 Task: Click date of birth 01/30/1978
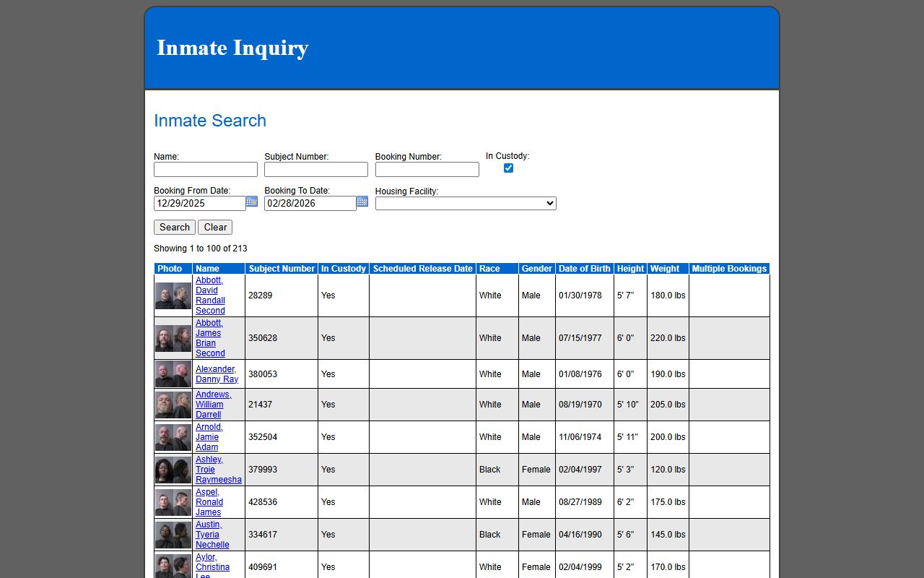coord(580,296)
